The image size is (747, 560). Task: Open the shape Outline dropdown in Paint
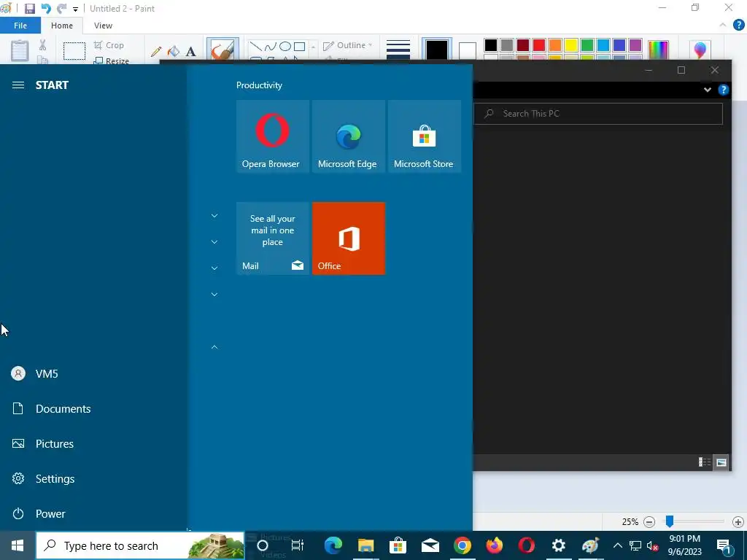[348, 45]
